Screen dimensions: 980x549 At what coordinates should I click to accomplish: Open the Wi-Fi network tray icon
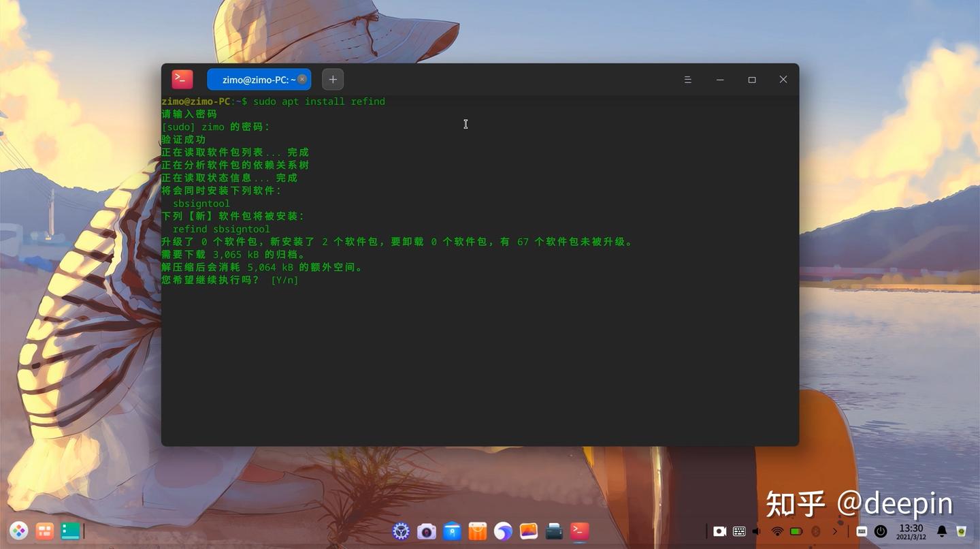tap(777, 531)
